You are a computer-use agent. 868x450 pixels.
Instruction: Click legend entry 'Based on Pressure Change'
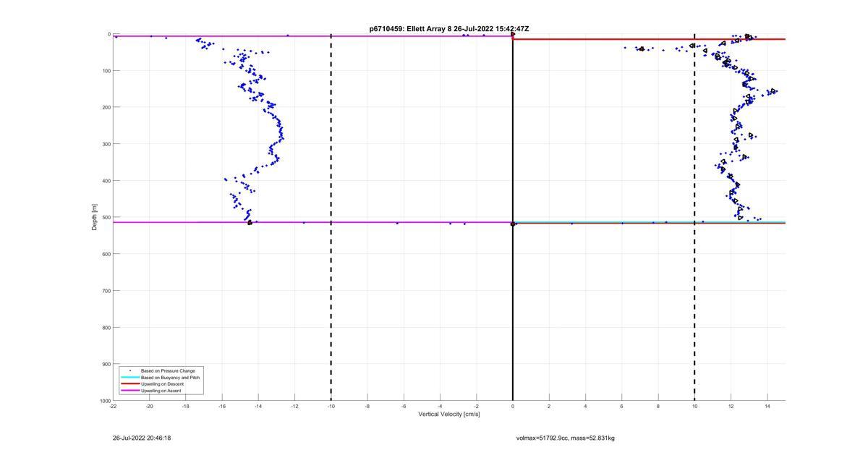[x=168, y=371]
